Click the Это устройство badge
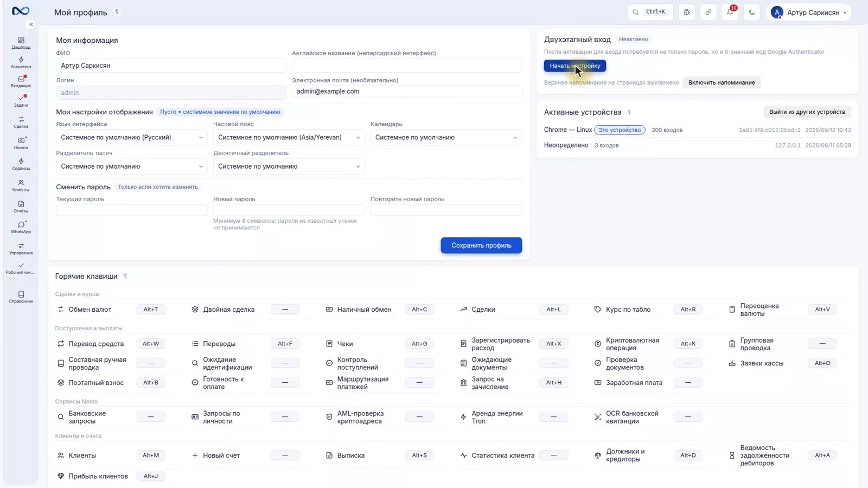 pos(620,130)
